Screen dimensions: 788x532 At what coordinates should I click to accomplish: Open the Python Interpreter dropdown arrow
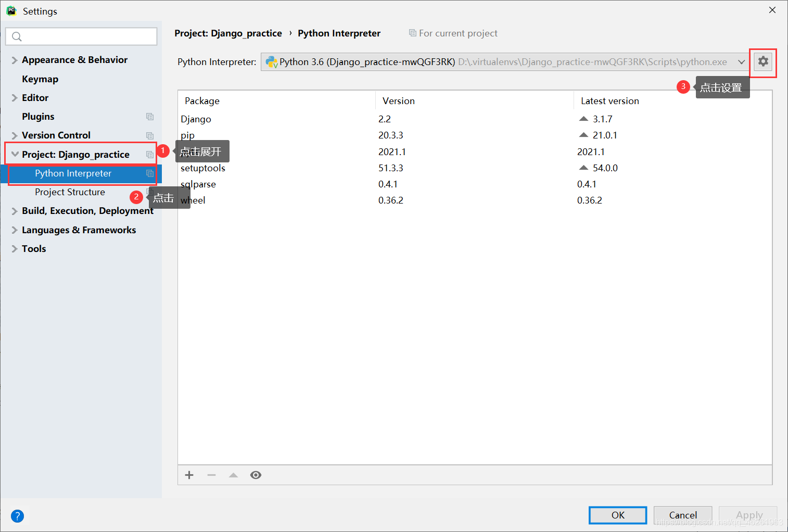pos(741,62)
